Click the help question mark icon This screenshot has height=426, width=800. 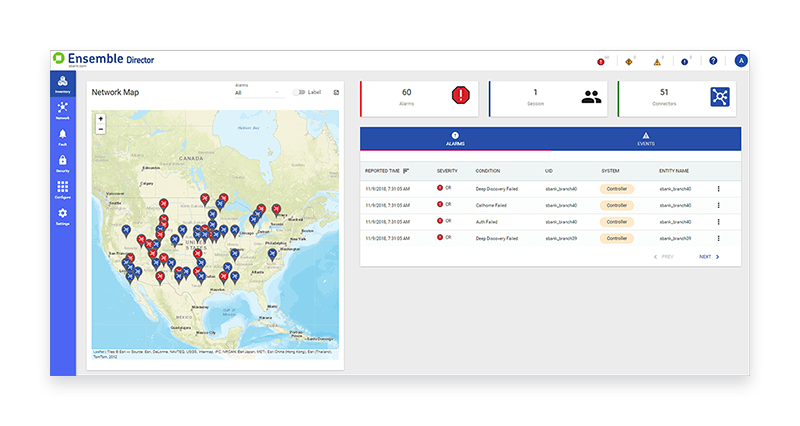713,61
